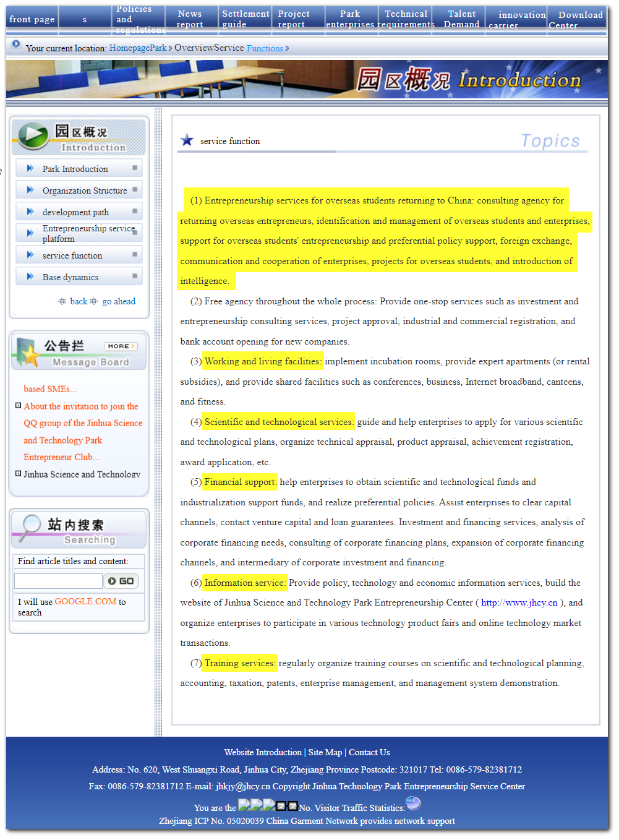
Task: Click 'Find article titles and content:' label
Action: coord(73,561)
